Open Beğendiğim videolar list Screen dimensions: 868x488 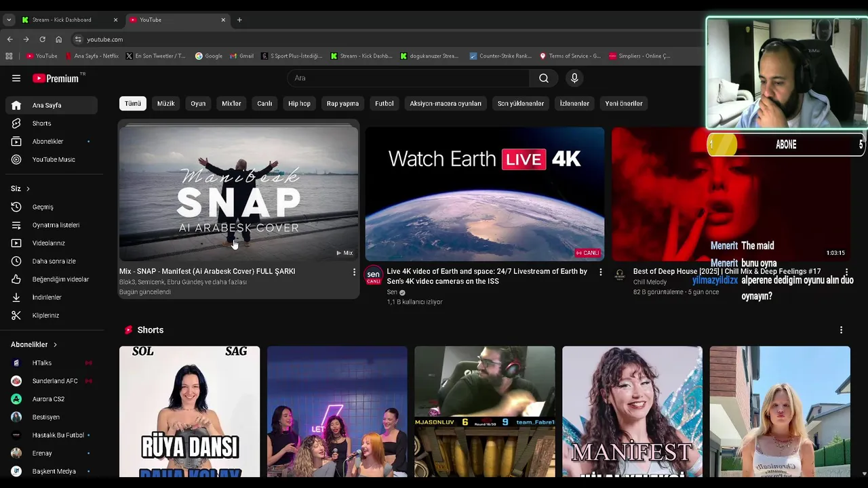(x=52, y=279)
